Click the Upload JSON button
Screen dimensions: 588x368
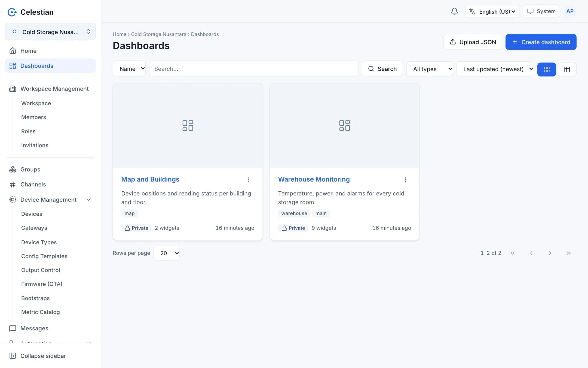tap(473, 42)
